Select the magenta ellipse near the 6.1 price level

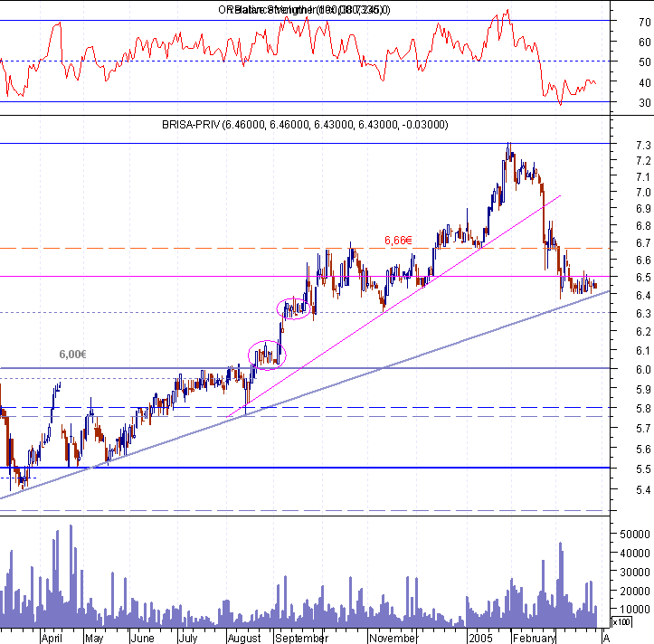[x=267, y=355]
